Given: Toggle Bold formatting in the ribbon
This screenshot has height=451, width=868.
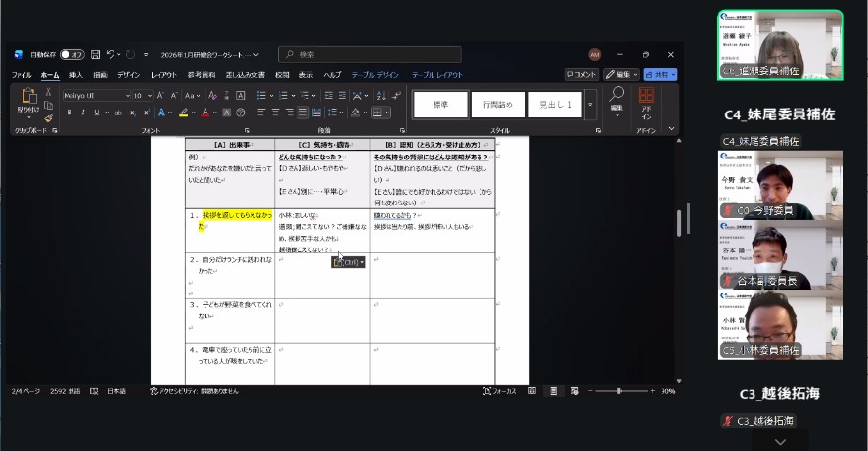Looking at the screenshot, I should point(69,113).
